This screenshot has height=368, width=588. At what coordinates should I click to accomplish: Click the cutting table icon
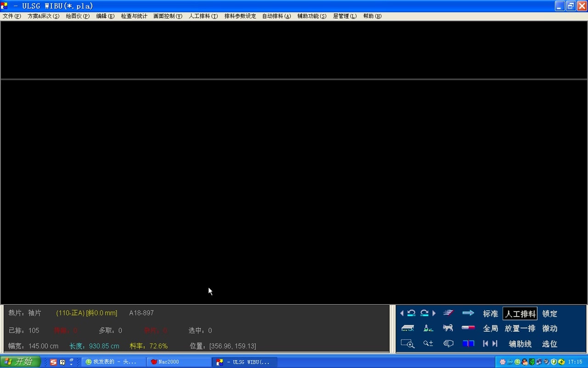(x=407, y=328)
